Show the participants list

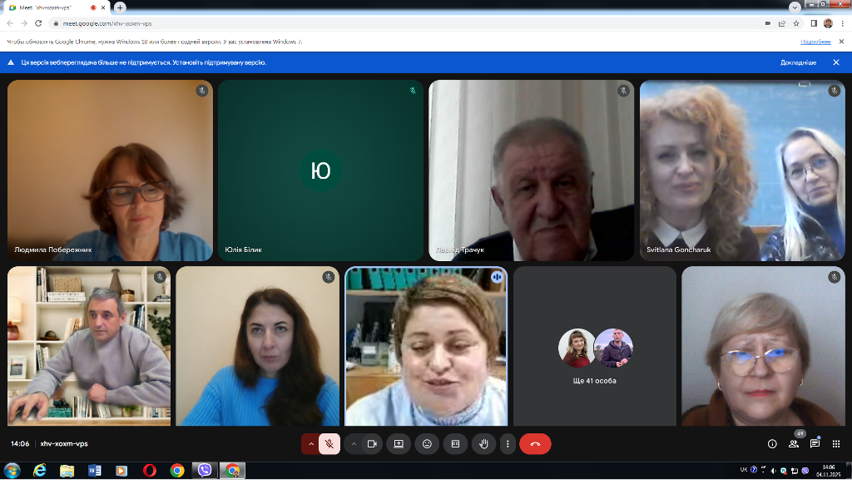(794, 444)
